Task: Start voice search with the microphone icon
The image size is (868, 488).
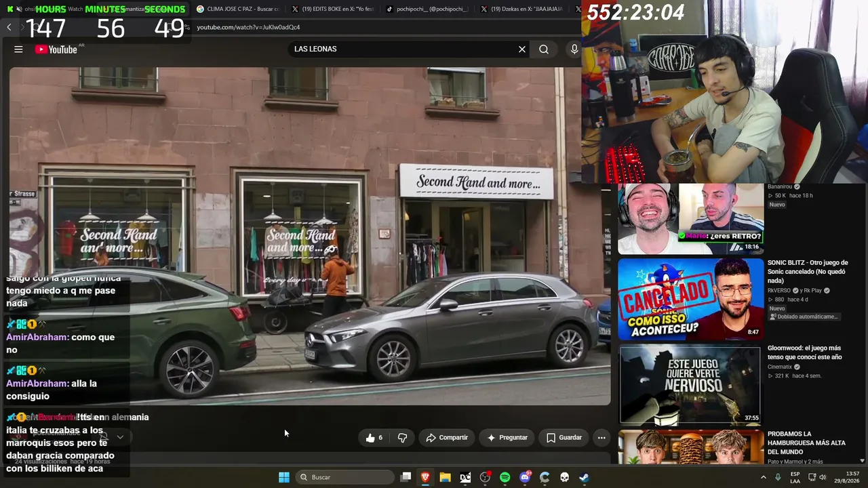Action: [574, 49]
